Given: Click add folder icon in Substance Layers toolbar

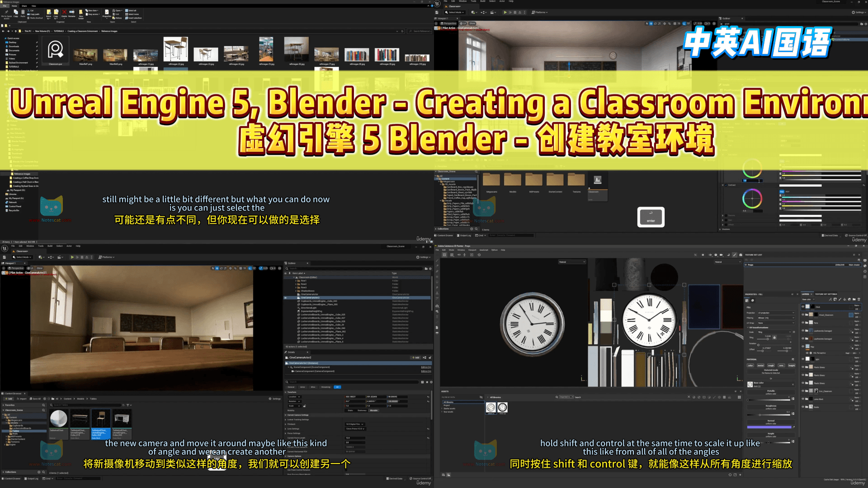Looking at the screenshot, I should (854, 299).
